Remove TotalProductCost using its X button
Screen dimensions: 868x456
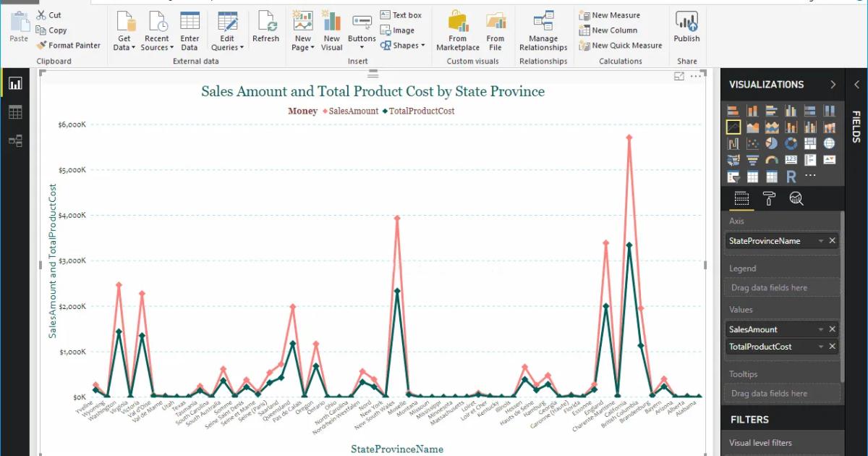pyautogui.click(x=833, y=346)
